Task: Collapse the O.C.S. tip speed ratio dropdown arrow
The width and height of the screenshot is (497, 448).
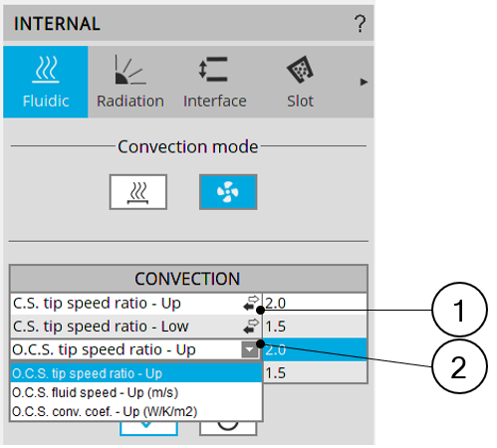Action: click(x=250, y=349)
